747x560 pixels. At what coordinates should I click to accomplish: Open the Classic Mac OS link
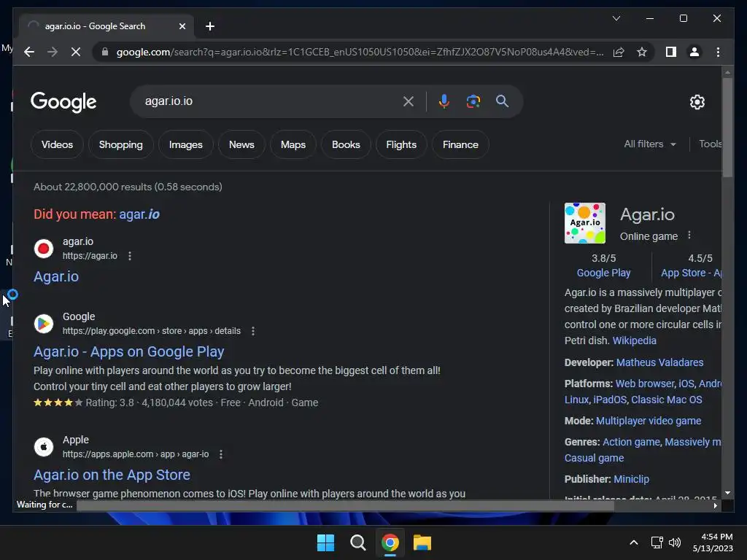(667, 400)
